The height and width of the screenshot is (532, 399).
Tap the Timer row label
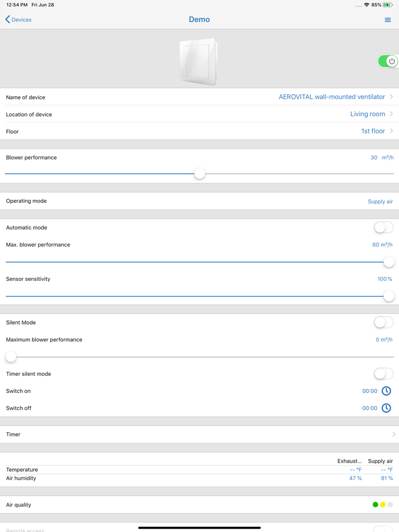point(13,434)
